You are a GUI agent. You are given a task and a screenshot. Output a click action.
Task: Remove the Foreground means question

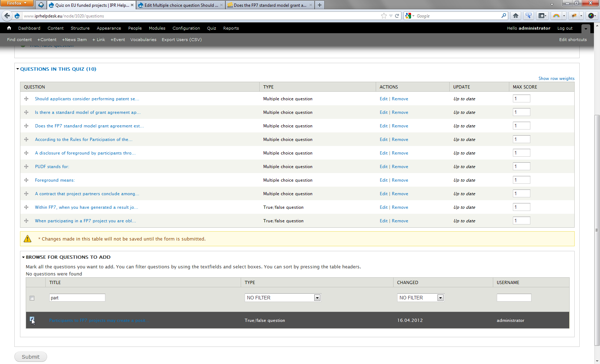click(400, 180)
